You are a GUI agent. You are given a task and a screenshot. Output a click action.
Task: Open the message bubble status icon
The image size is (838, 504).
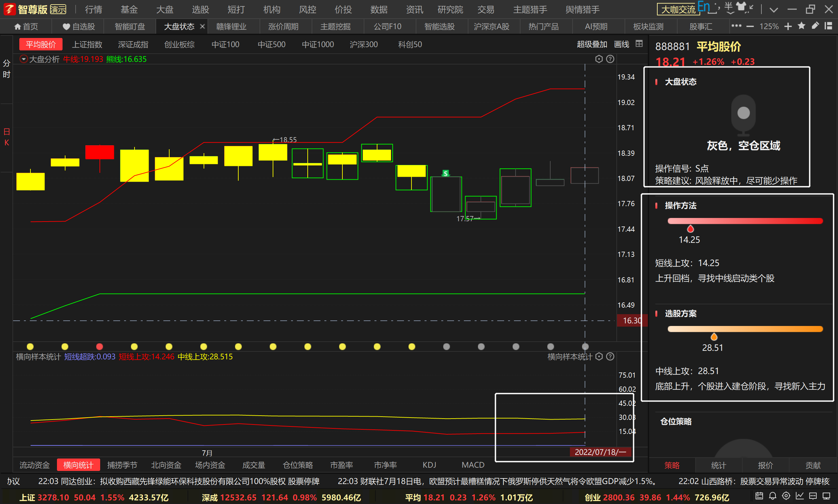[813, 496]
